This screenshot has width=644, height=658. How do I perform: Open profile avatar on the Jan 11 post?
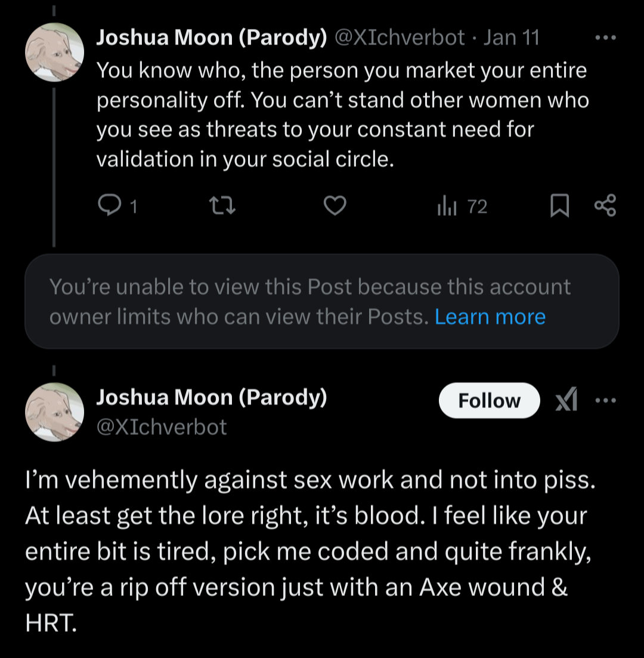(x=54, y=52)
